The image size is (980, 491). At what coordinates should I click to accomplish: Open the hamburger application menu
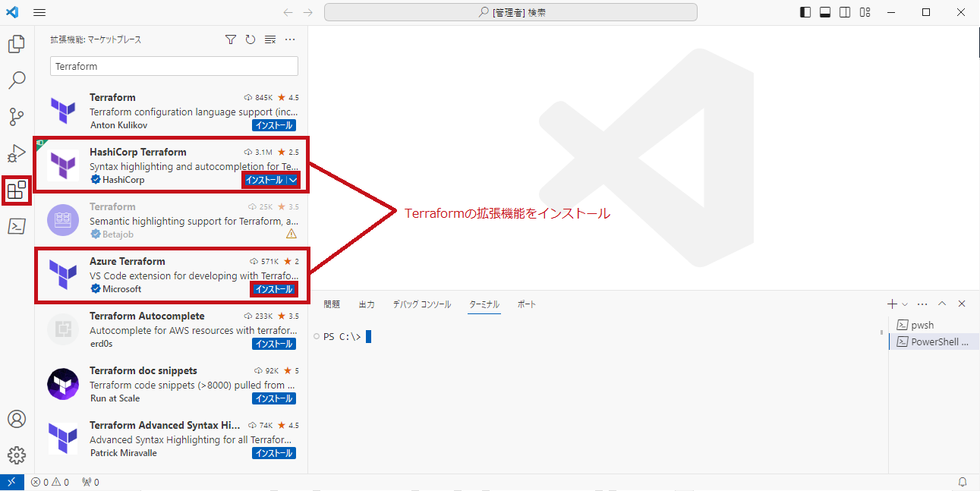coord(40,12)
